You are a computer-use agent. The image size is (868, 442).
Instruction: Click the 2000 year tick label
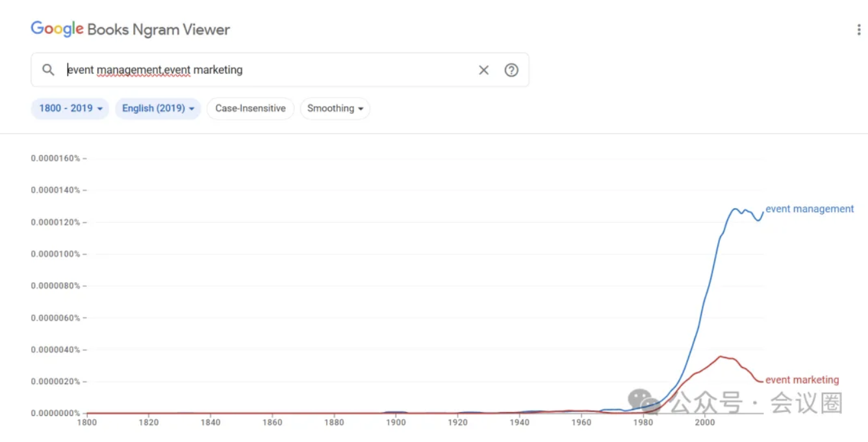[x=705, y=422]
